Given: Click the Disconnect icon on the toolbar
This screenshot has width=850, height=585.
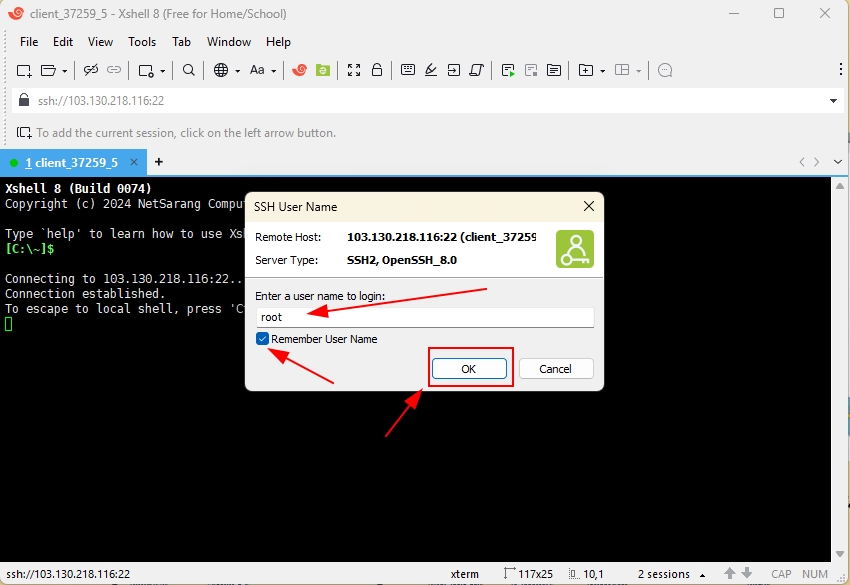Looking at the screenshot, I should point(90,70).
